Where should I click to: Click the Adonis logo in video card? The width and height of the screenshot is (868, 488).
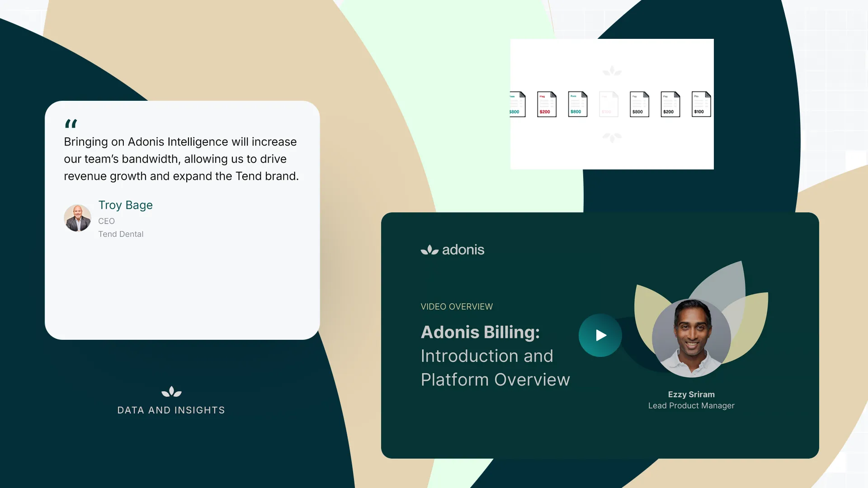452,250
